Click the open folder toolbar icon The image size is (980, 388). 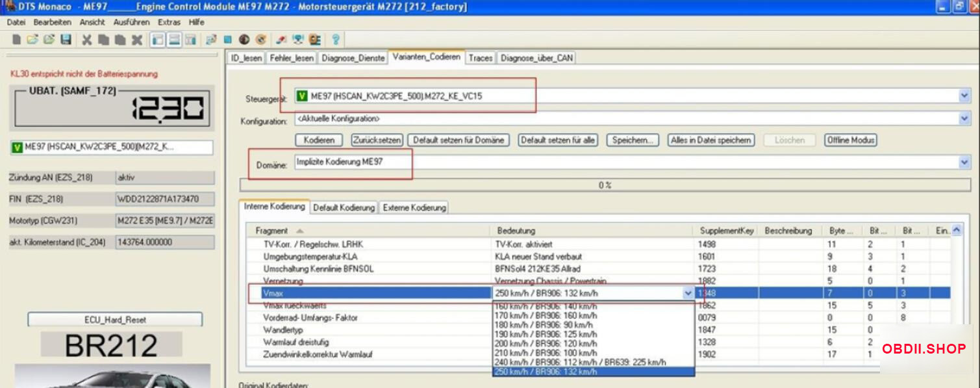[x=32, y=40]
